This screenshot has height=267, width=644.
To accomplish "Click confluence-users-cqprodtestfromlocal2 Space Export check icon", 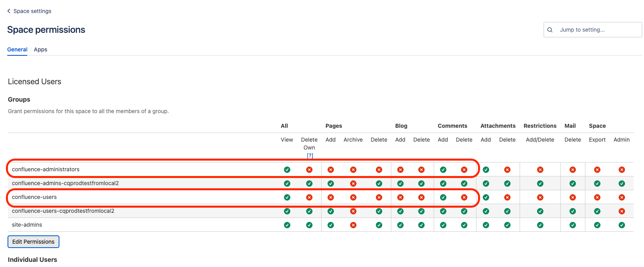I will (x=597, y=211).
